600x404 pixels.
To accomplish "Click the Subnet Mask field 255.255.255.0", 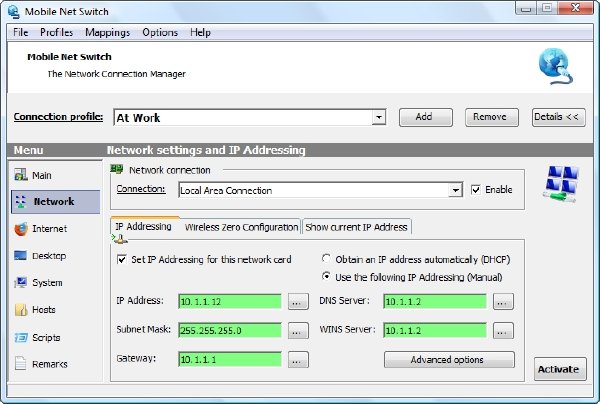I will 230,331.
